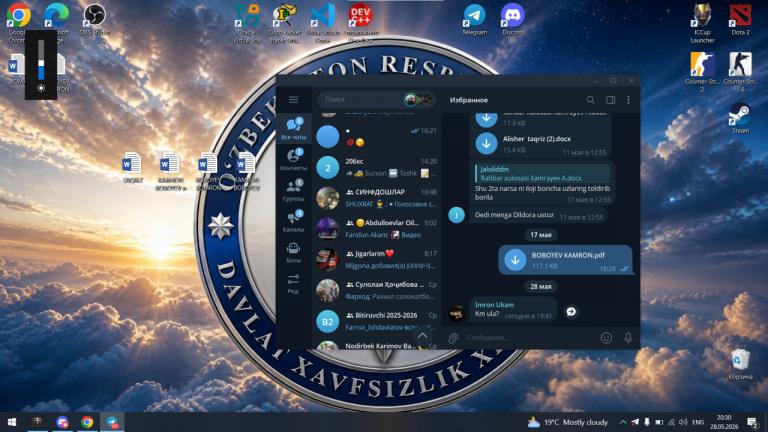
Task: Select the Dota 2 desktop icon
Action: click(741, 20)
